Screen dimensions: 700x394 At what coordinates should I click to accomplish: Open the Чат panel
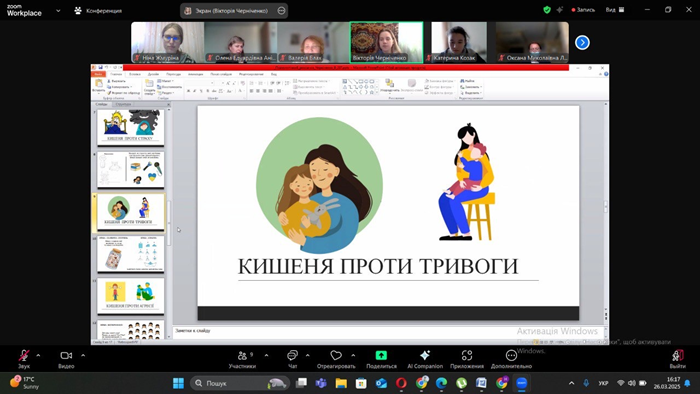click(292, 359)
